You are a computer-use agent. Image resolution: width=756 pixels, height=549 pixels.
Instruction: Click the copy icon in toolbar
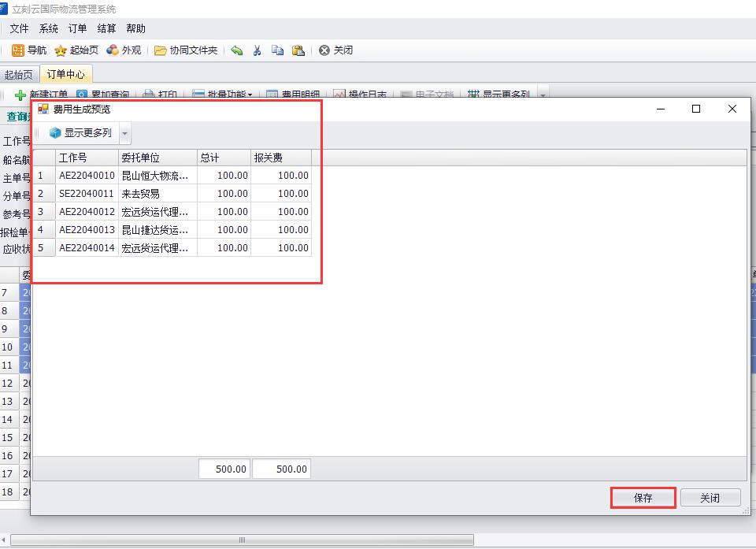[277, 50]
